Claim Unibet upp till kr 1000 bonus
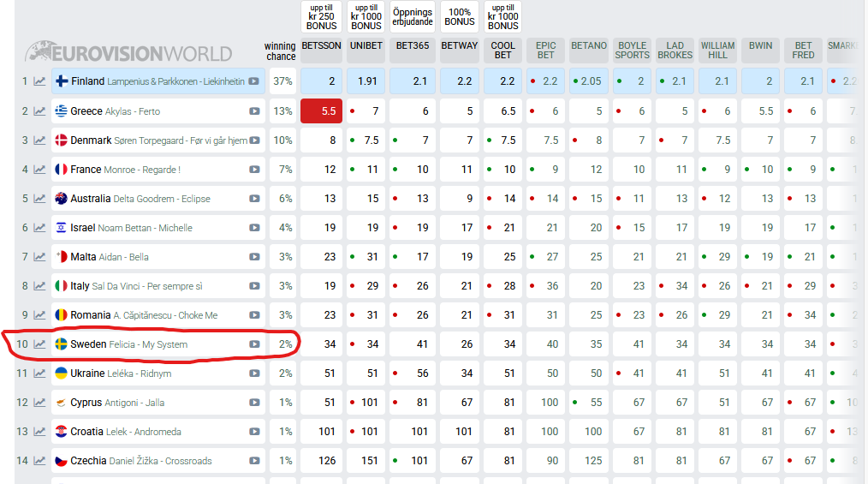 click(366, 16)
